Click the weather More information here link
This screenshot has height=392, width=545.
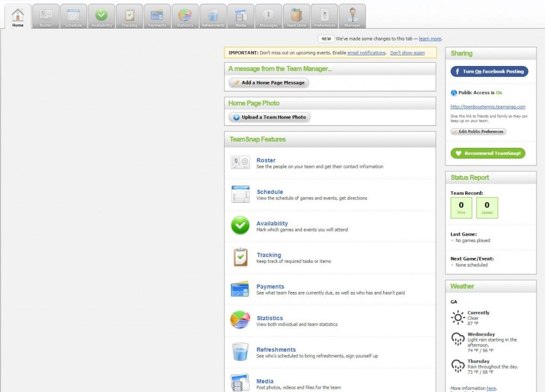click(491, 388)
